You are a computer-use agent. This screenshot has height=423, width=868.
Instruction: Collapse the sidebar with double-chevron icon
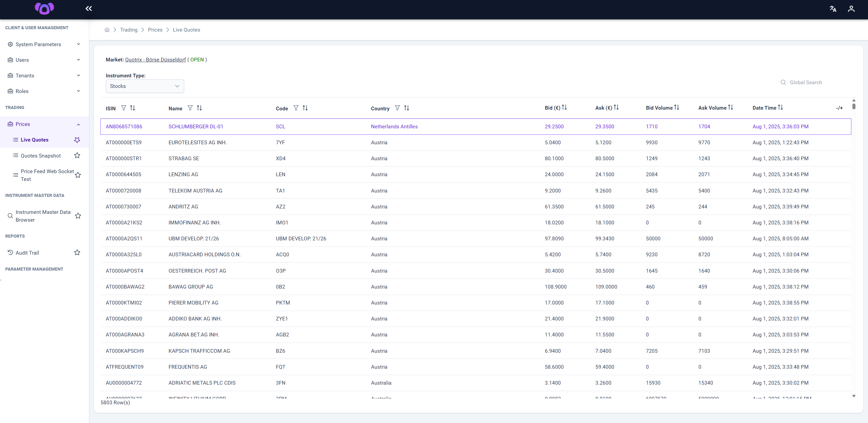pos(89,8)
